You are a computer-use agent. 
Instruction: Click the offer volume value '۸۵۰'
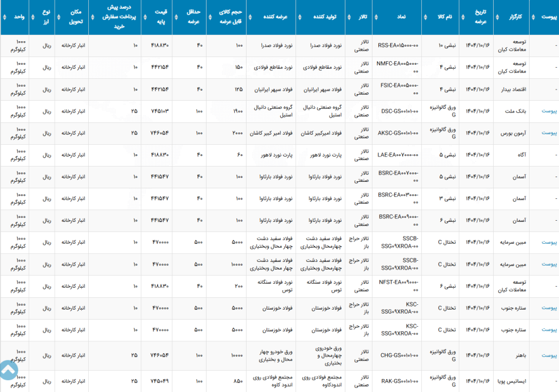coord(238,381)
